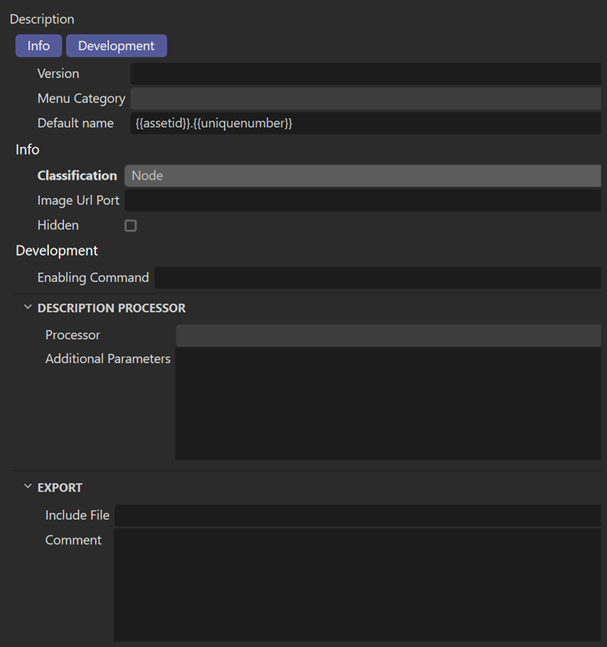Click the Description panel title

click(42, 19)
